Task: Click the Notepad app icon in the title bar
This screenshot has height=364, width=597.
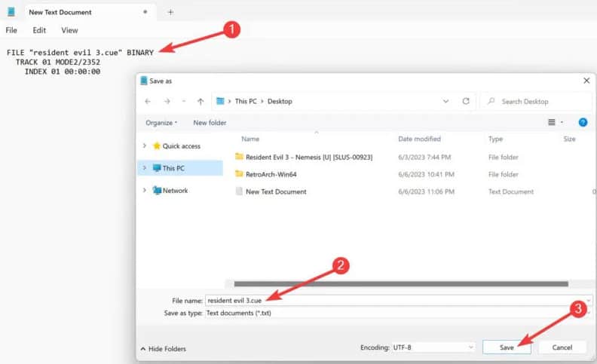Action: click(11, 12)
